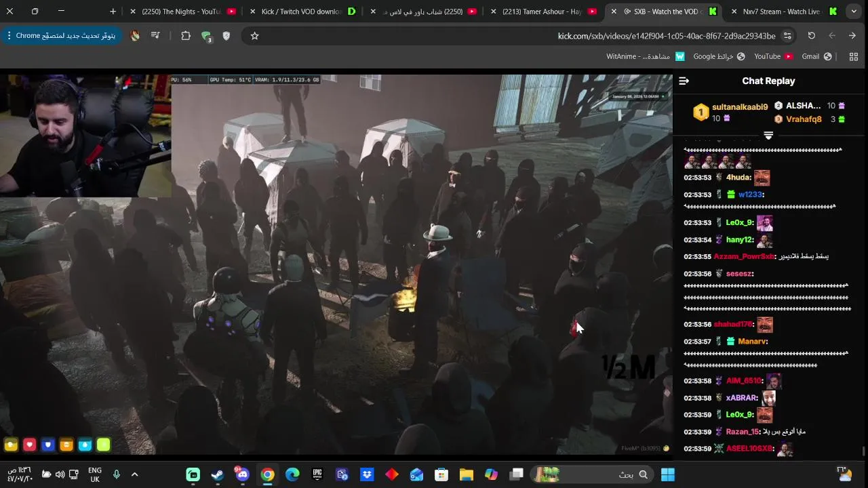Viewport: 868px width, 488px height.
Task: Open Microsoft Store from the taskbar
Action: [441, 474]
